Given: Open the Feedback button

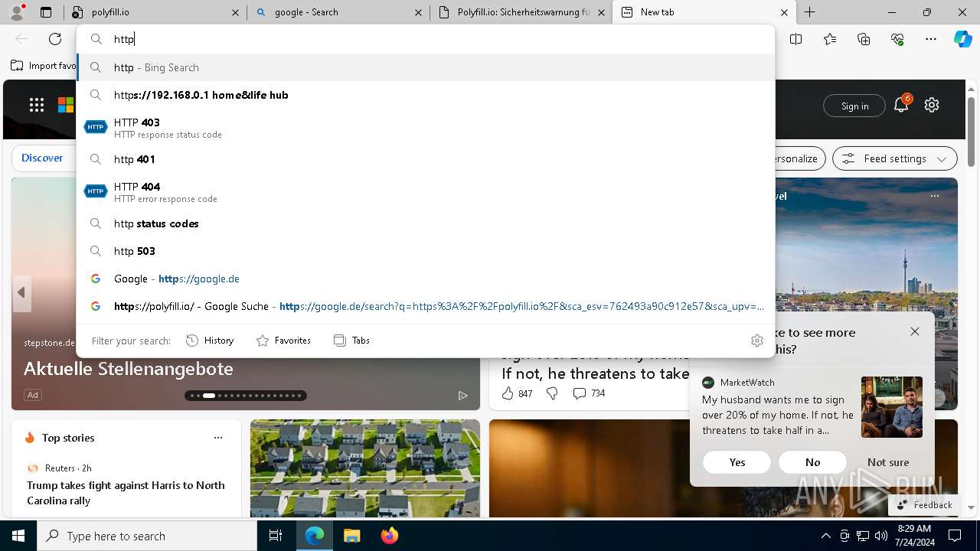Looking at the screenshot, I should [x=924, y=505].
